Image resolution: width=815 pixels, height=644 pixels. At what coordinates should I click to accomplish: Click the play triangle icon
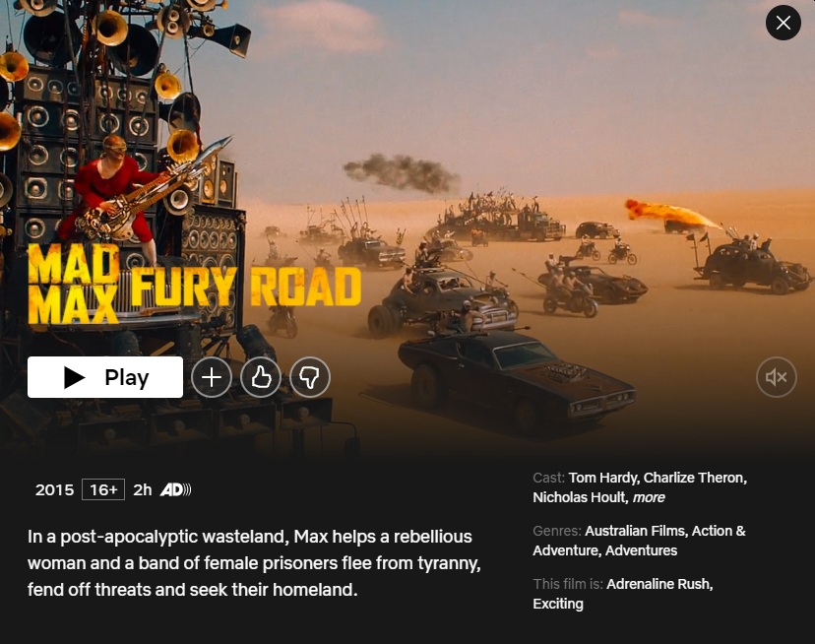point(75,377)
